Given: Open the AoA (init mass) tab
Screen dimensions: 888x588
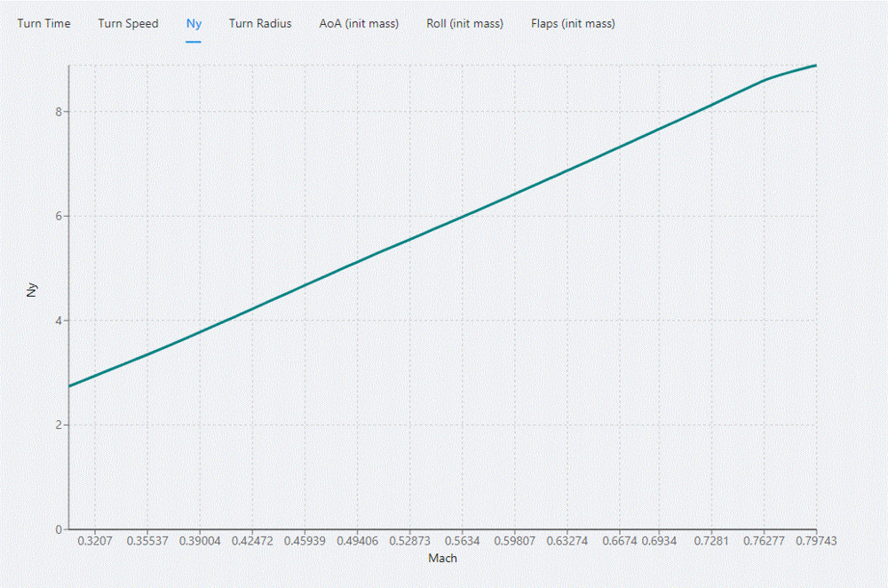Looking at the screenshot, I should [359, 23].
